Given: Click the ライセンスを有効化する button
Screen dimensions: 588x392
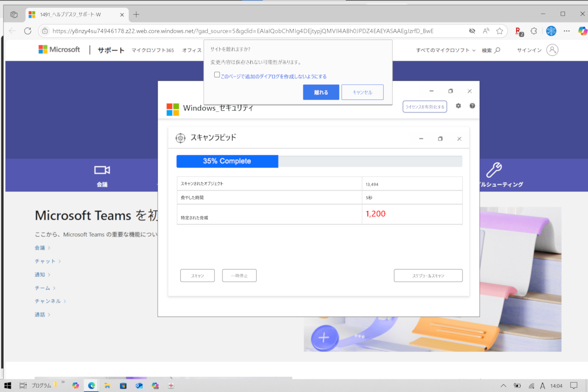Looking at the screenshot, I should (425, 106).
